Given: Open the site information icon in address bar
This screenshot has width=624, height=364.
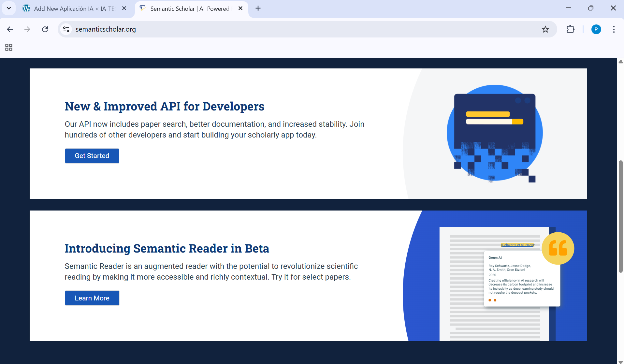Looking at the screenshot, I should pos(66,29).
